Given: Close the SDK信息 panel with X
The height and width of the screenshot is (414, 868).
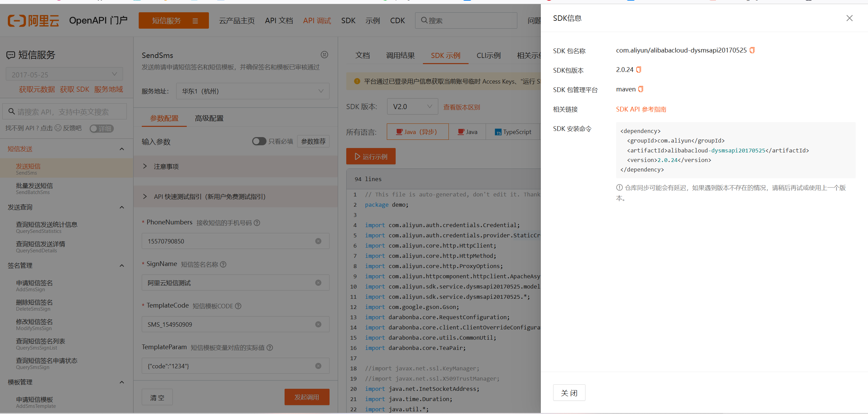Looking at the screenshot, I should [x=850, y=18].
